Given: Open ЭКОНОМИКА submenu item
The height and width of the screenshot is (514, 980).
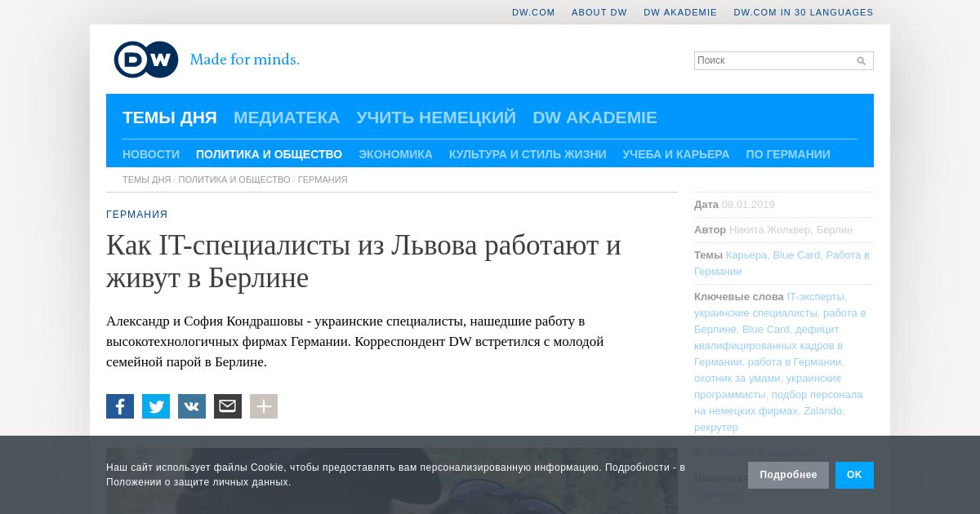Looking at the screenshot, I should [x=395, y=154].
